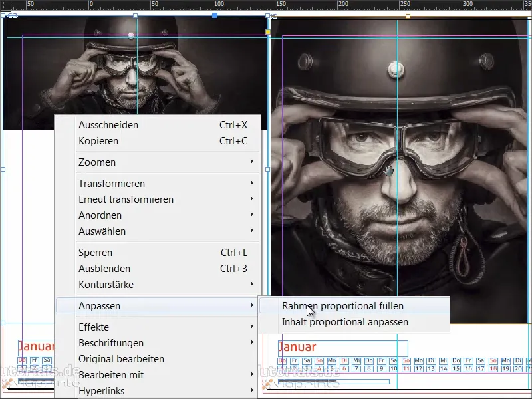532x399 pixels.
Task: Expand the Anordnen submenu
Action: 100,215
